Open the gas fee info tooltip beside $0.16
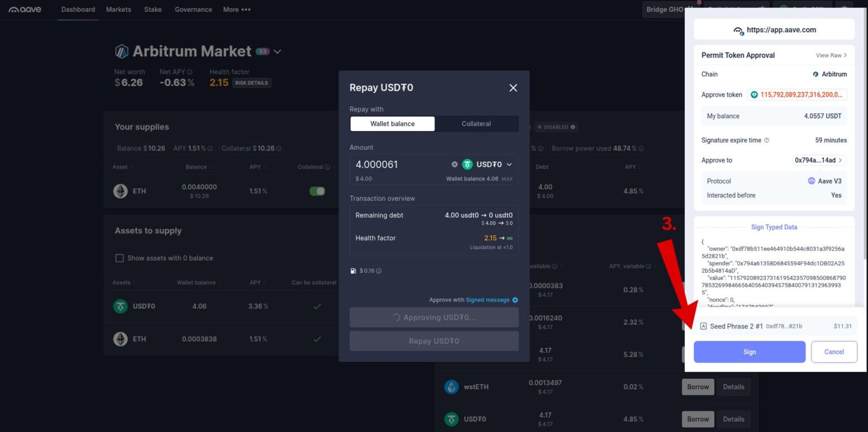 click(x=379, y=271)
